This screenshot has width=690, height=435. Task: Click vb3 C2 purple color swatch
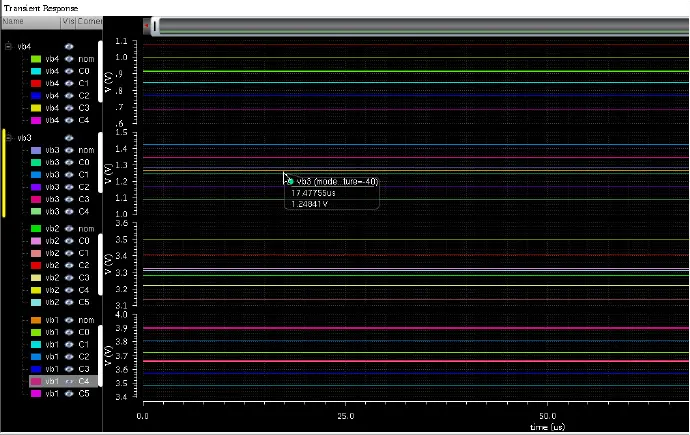[36, 187]
